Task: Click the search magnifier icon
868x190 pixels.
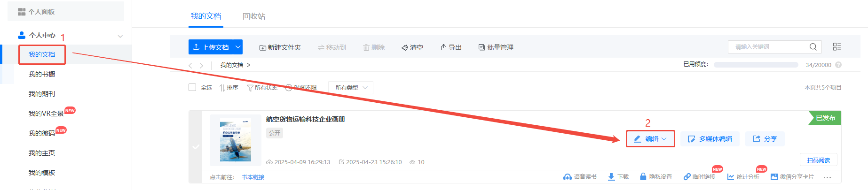Action: (813, 47)
